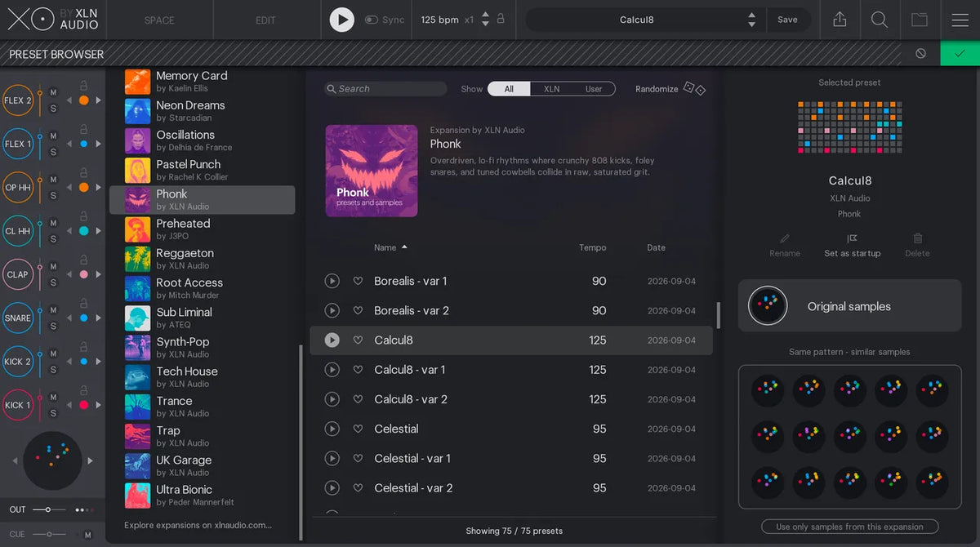
Task: Select the KICK 1 channel circle
Action: click(17, 405)
